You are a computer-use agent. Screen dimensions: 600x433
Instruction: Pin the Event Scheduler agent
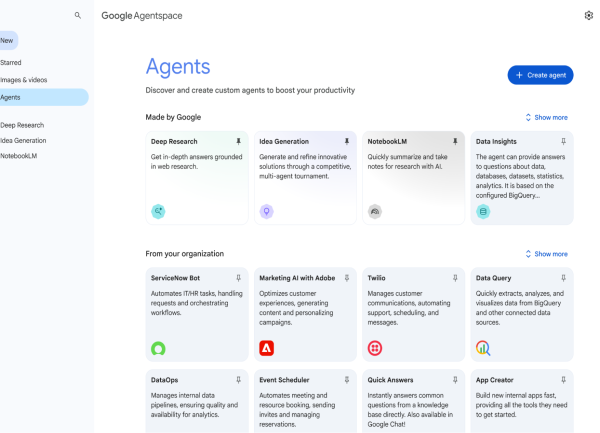click(x=347, y=380)
